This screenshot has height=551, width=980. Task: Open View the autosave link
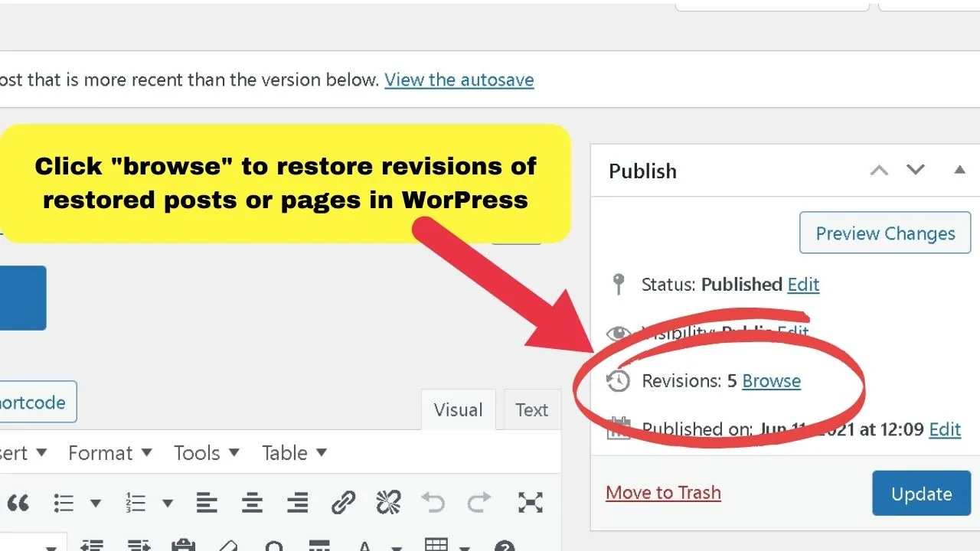pyautogui.click(x=459, y=80)
